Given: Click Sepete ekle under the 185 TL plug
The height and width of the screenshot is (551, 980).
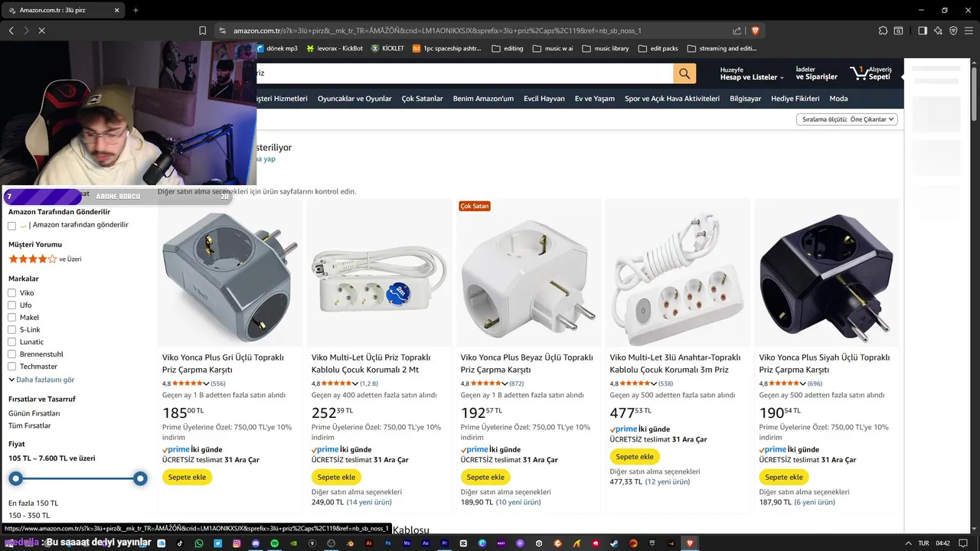Looking at the screenshot, I should click(x=187, y=477).
